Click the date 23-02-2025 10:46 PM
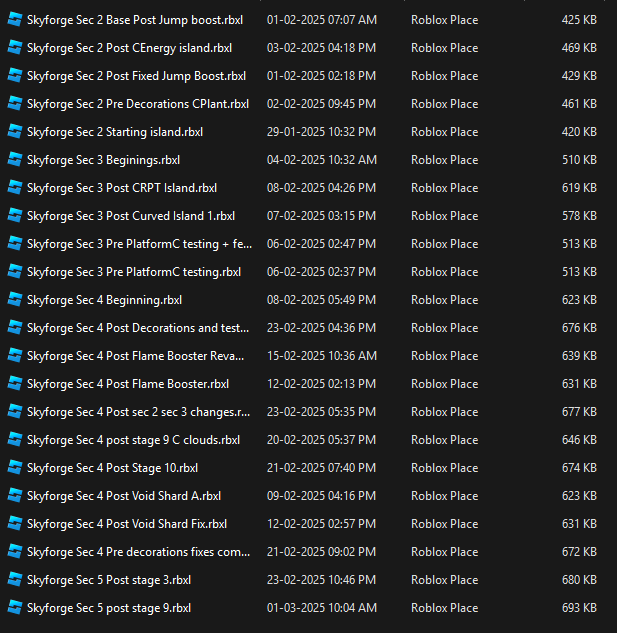The height and width of the screenshot is (633, 617). [321, 580]
